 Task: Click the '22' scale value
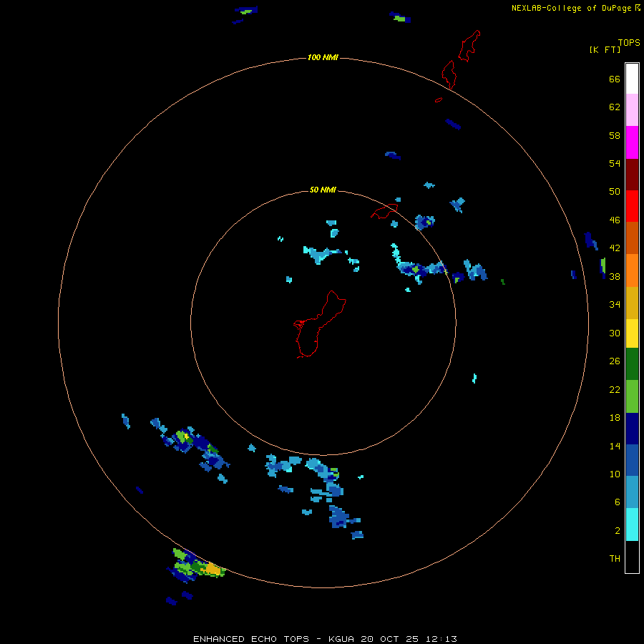[x=615, y=390]
